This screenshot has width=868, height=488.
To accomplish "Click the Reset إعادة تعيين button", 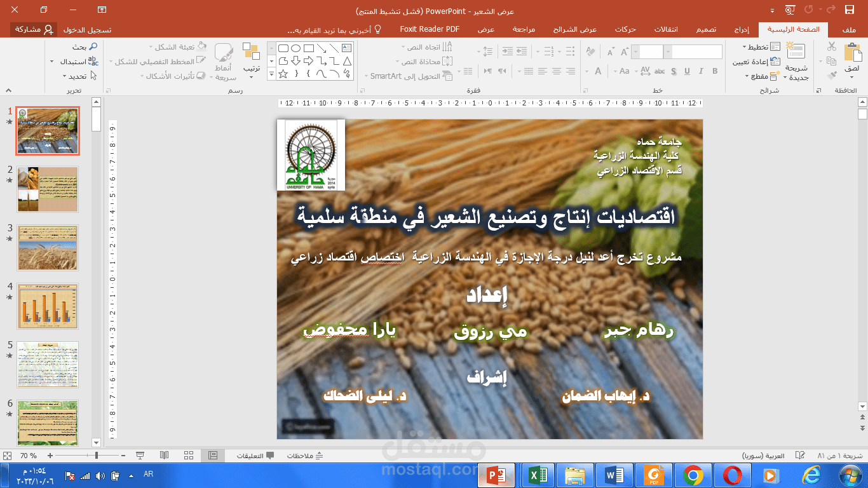I will pyautogui.click(x=757, y=62).
